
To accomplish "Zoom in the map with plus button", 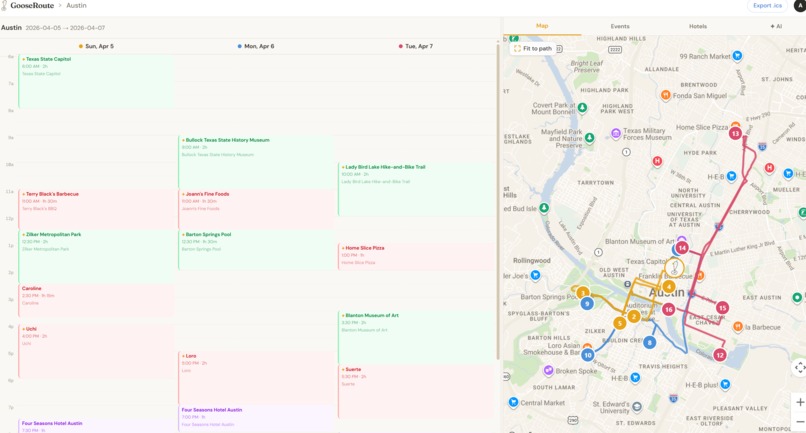I will (x=800, y=402).
